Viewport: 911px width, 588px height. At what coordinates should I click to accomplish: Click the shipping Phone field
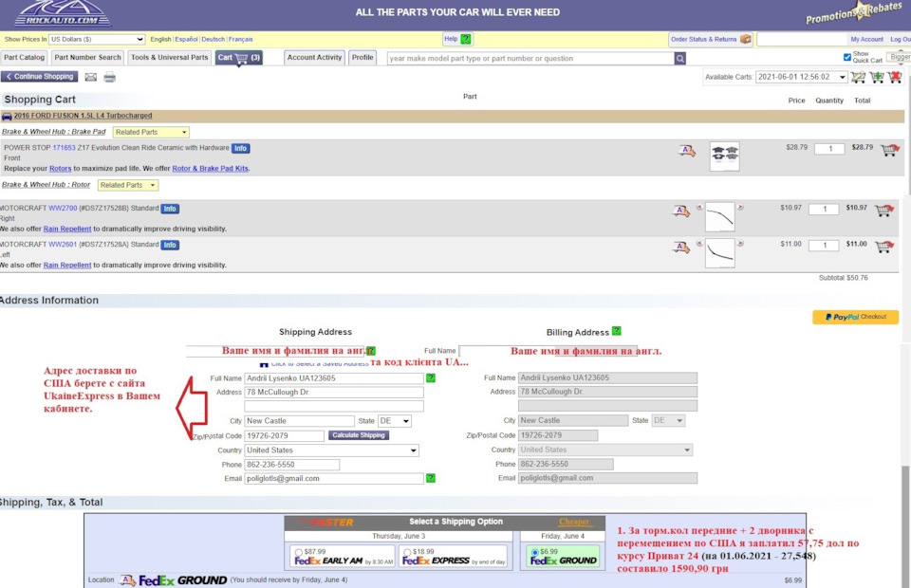click(291, 465)
